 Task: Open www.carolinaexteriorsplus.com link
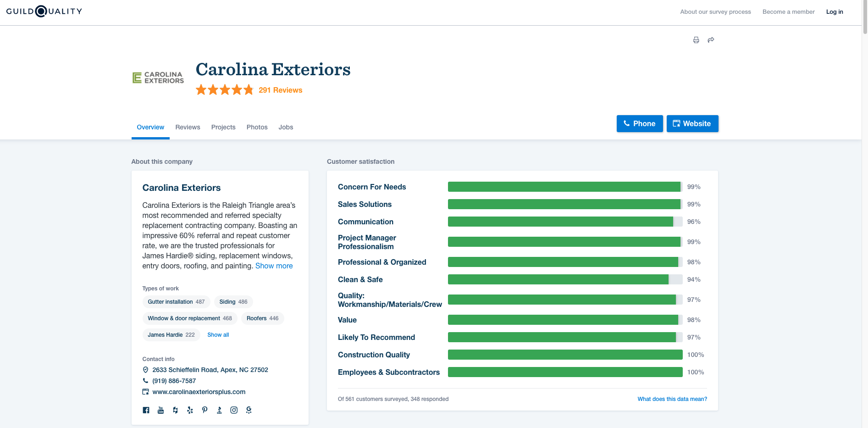[199, 392]
